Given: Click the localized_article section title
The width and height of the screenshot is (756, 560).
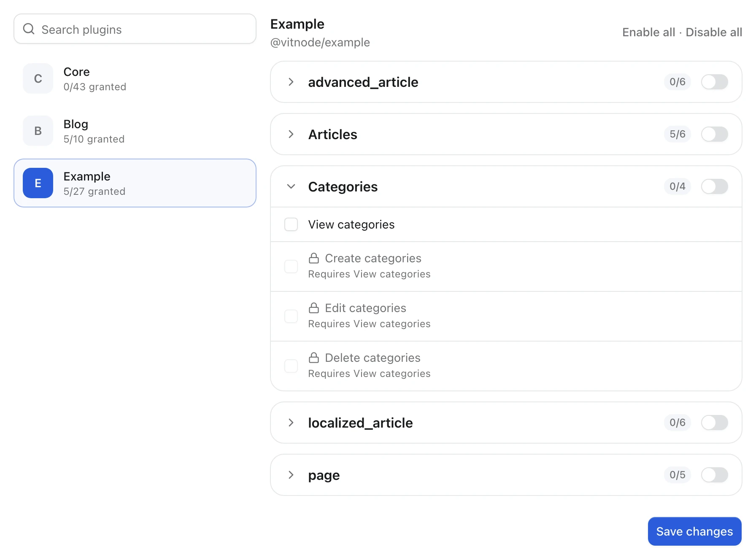Looking at the screenshot, I should 361,423.
